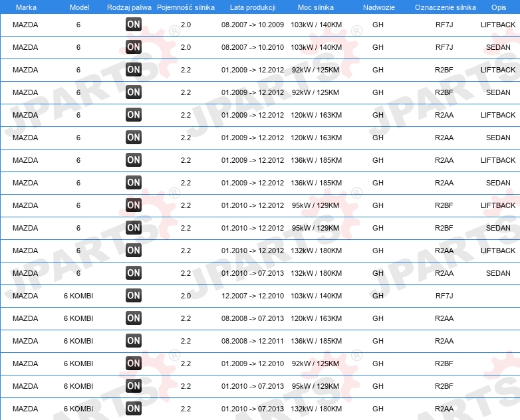Image resolution: width=520 pixels, height=420 pixels.
Task: Click ON icon in 6 KOMBI 01.2009 -> 12.2010 row
Action: pos(134,364)
